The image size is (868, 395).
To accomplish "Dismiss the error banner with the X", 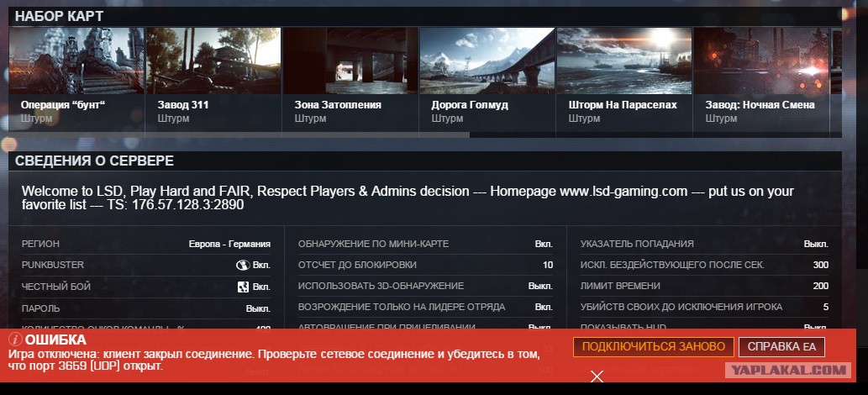I will click(597, 377).
